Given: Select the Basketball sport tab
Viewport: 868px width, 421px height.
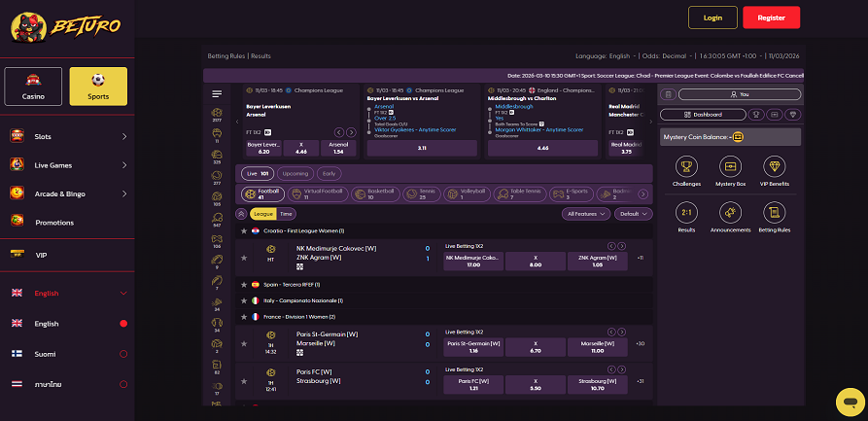Looking at the screenshot, I should click(375, 193).
